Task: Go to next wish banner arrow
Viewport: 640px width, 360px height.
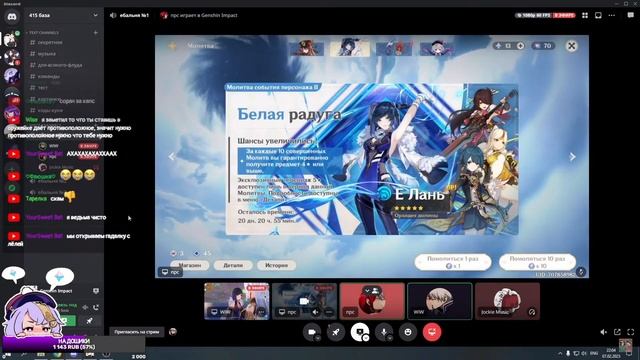Action: [572, 156]
